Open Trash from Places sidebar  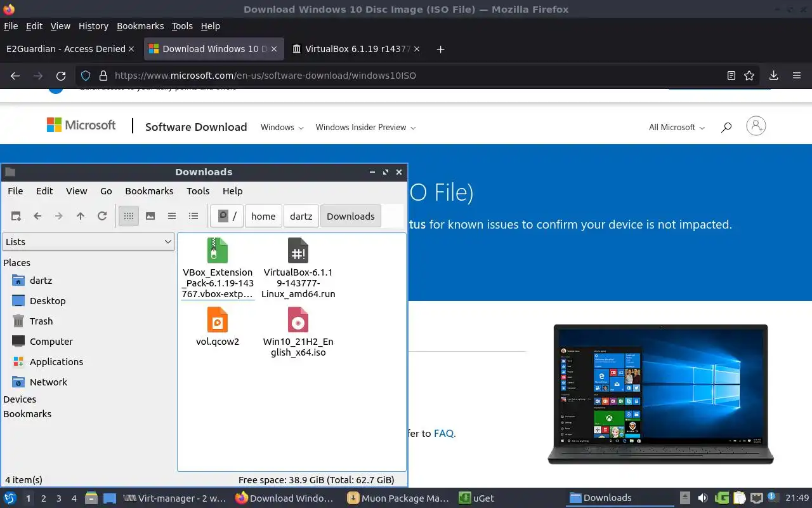tap(41, 321)
